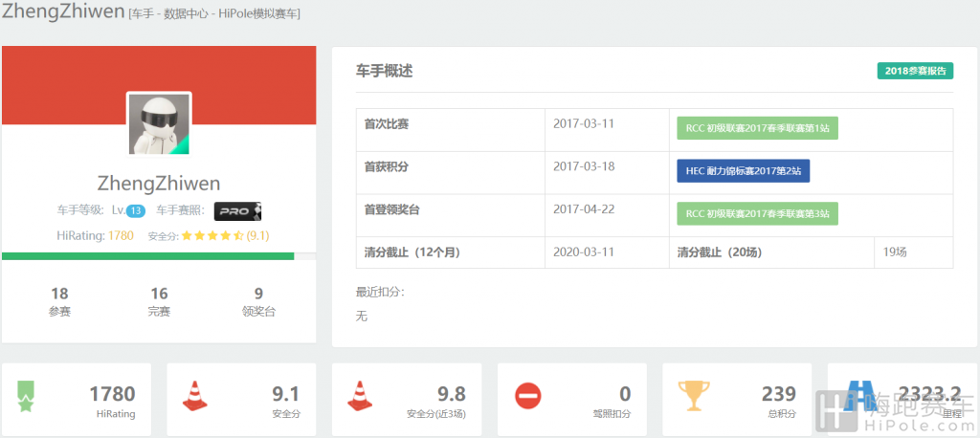This screenshot has width=980, height=438.
Task: Click the 18 参赛 statistic
Action: click(x=59, y=302)
